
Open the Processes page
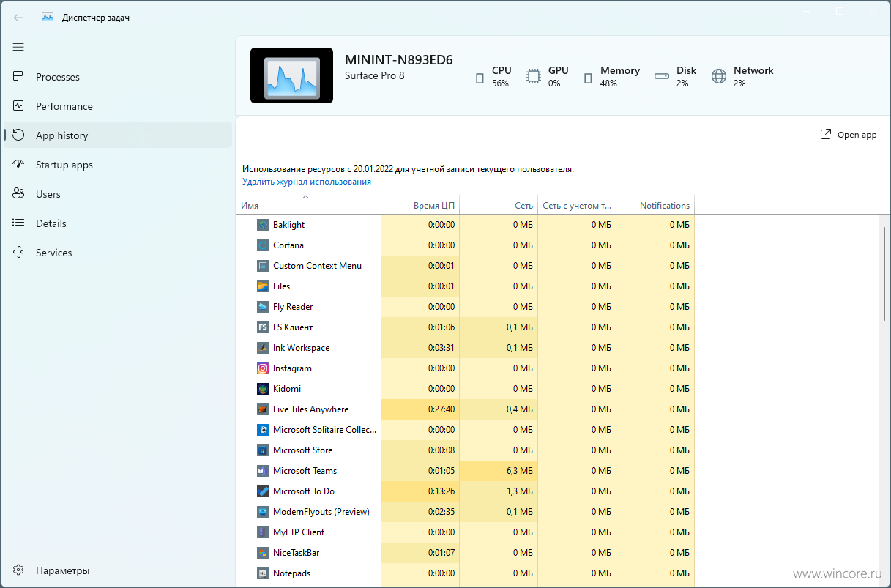tap(118, 77)
